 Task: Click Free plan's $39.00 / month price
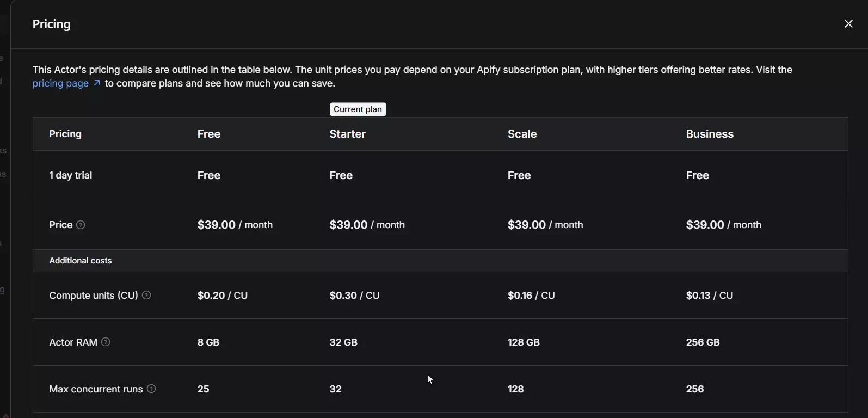pos(235,225)
